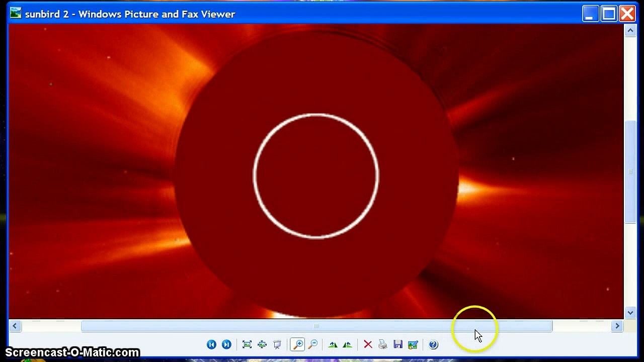Screen dimensions: 644x362
Task: Click the horizontal scrollbar right arrow
Action: click(x=617, y=326)
